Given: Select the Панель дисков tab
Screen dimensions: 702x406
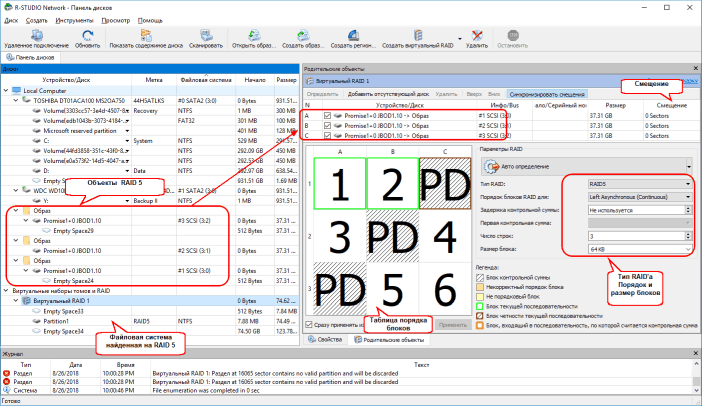Looking at the screenshot, I should pyautogui.click(x=30, y=57).
